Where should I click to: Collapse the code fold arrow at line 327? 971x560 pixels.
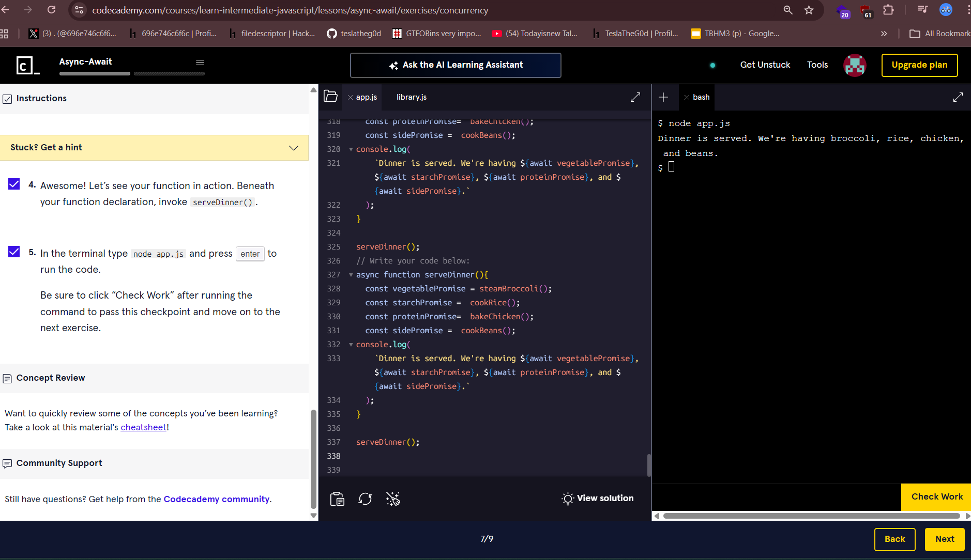tap(351, 275)
